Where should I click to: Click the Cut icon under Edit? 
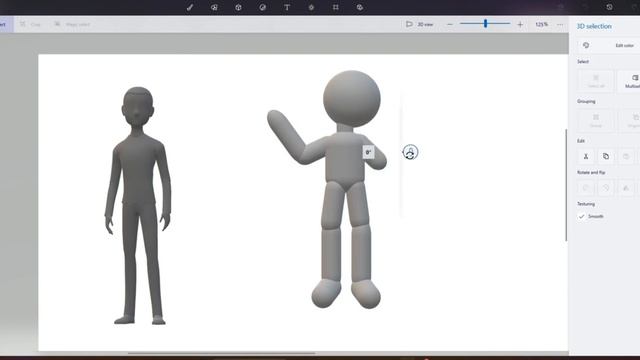tap(586, 156)
